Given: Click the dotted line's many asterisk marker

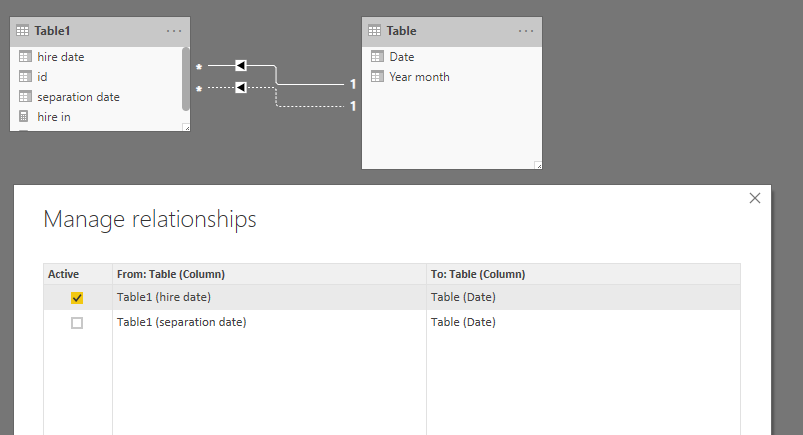Looking at the screenshot, I should 199,89.
